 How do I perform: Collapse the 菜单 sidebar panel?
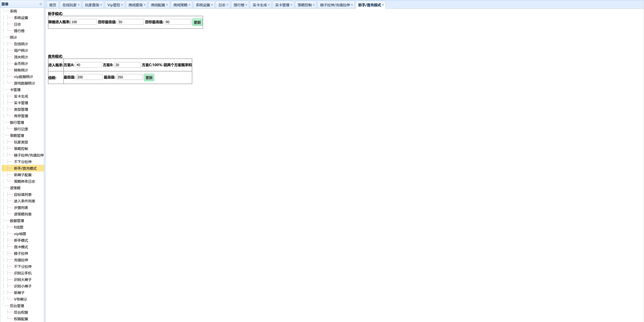40,4
